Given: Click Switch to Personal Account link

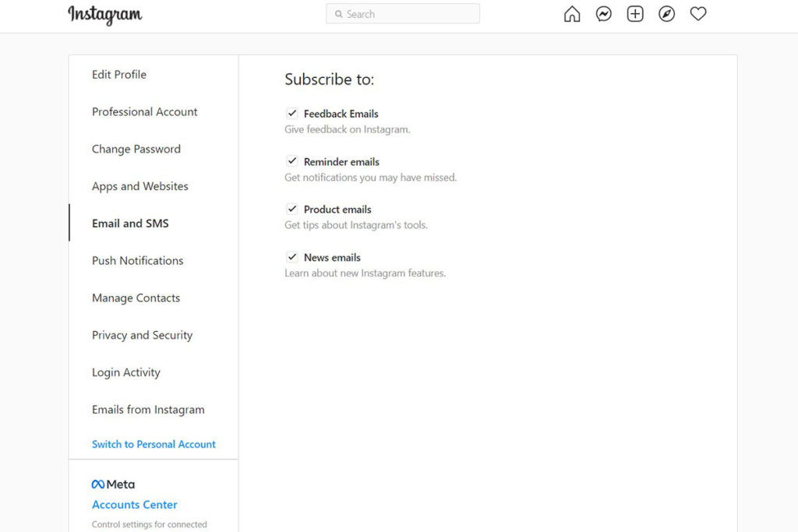Looking at the screenshot, I should [154, 444].
